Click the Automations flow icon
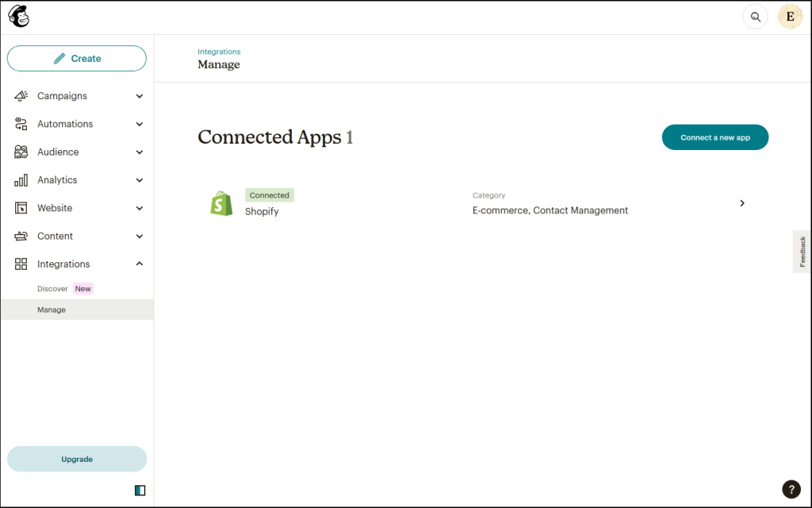The height and width of the screenshot is (508, 812). tap(21, 124)
